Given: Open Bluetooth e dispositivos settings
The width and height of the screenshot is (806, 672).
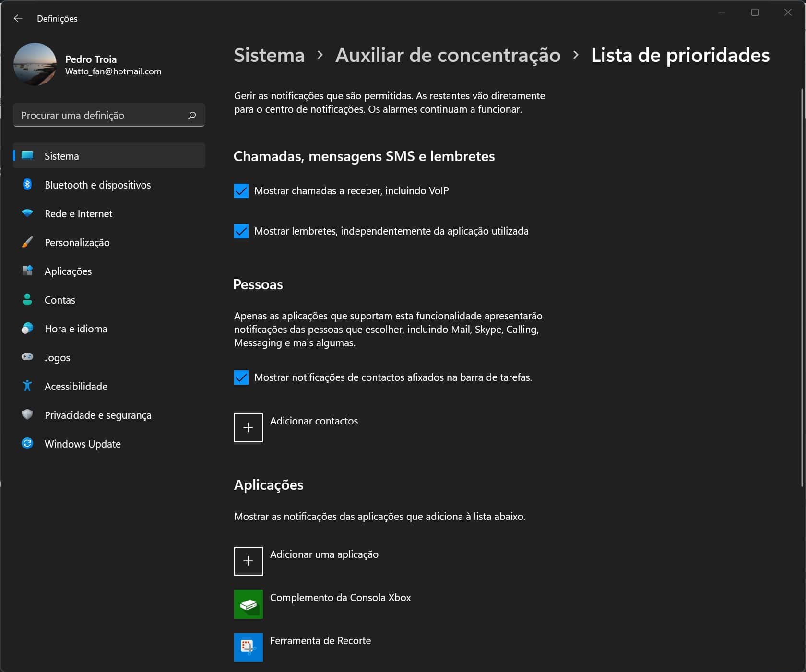Looking at the screenshot, I should pyautogui.click(x=97, y=185).
